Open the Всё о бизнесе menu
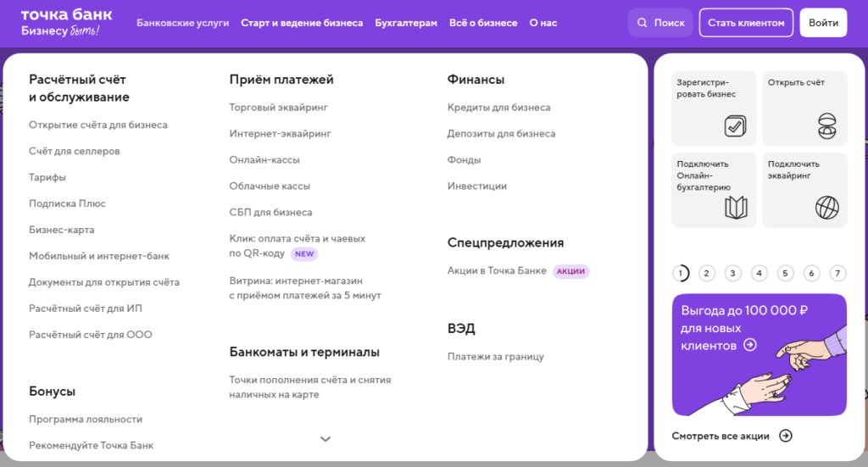Image resolution: width=868 pixels, height=467 pixels. pyautogui.click(x=483, y=23)
